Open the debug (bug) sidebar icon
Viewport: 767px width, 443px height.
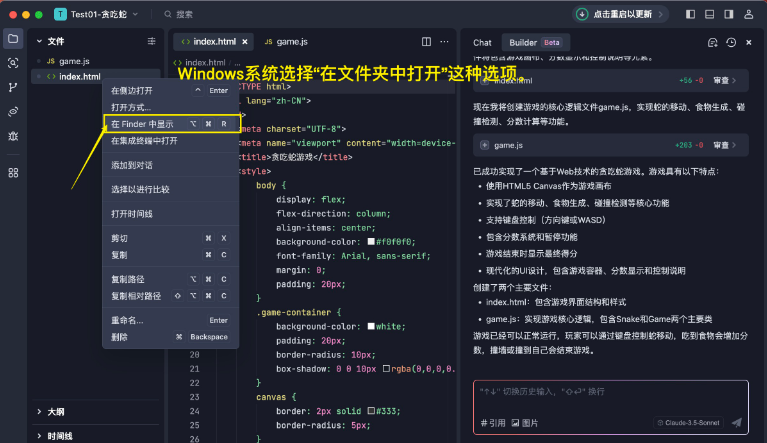(x=13, y=135)
